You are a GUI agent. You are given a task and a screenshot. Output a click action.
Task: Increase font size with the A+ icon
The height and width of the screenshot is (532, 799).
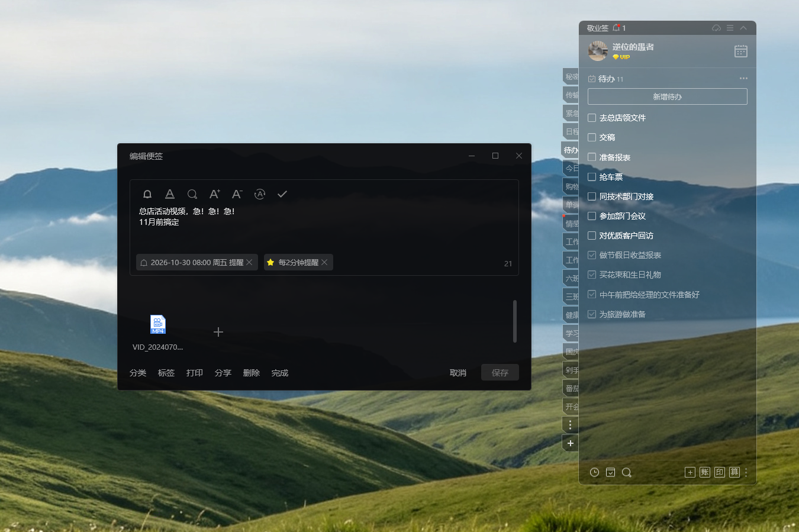click(x=215, y=194)
